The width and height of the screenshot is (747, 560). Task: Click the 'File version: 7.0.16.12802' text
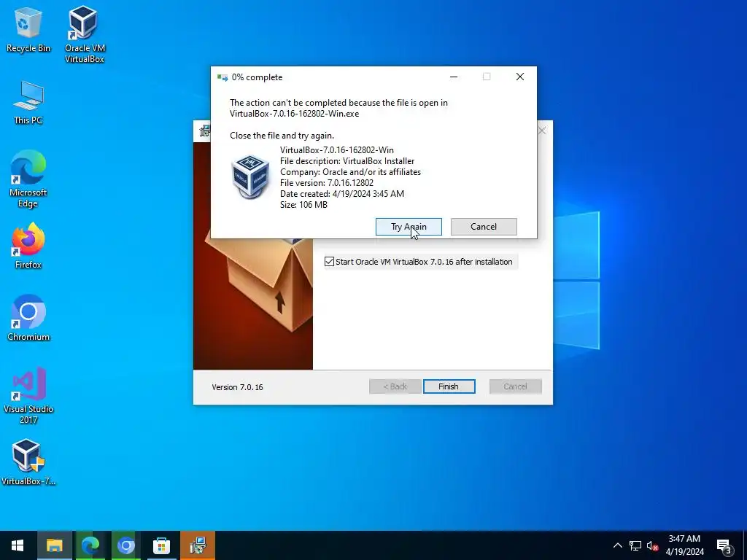327,183
